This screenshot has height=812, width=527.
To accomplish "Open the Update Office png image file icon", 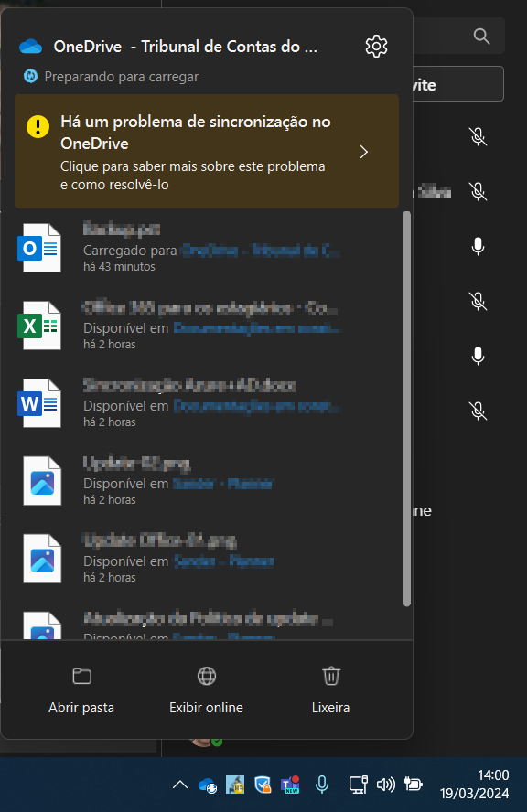I will click(42, 559).
